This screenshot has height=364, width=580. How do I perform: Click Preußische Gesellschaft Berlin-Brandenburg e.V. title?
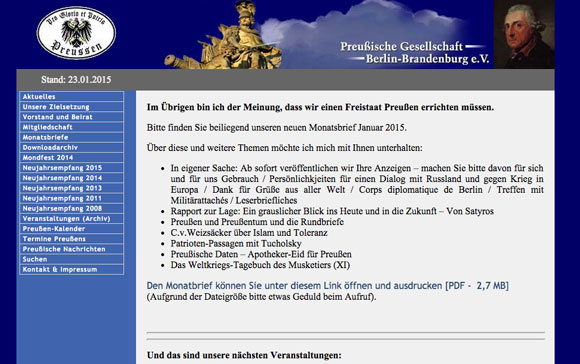click(x=415, y=53)
